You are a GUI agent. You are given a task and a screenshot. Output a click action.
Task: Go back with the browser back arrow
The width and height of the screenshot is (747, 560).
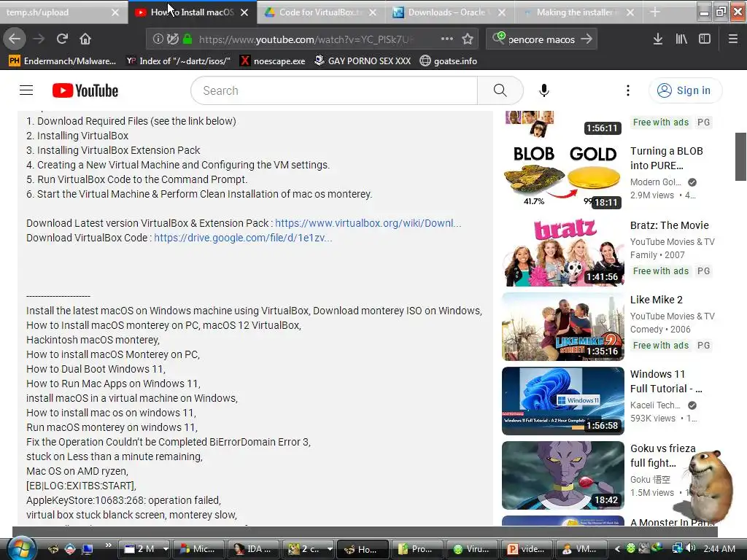coord(15,39)
